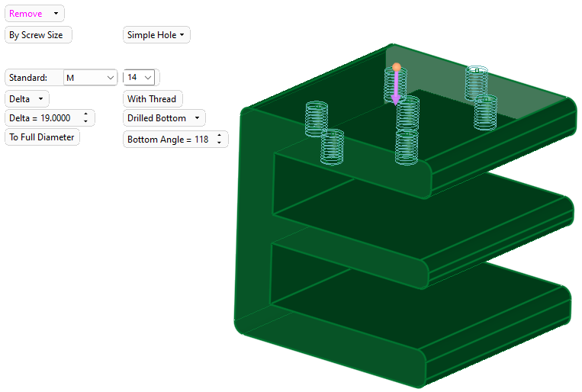Click the leftmost threaded hole preview
The height and width of the screenshot is (392, 582).
[316, 119]
